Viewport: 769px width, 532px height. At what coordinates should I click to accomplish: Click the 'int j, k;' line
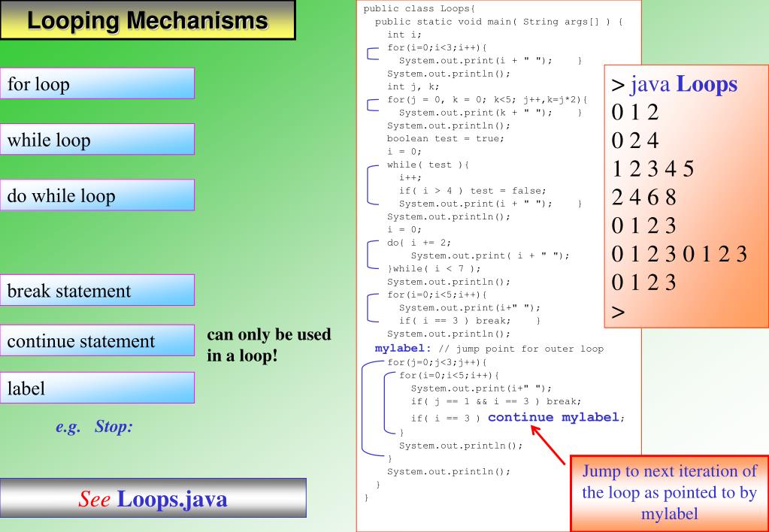[413, 86]
